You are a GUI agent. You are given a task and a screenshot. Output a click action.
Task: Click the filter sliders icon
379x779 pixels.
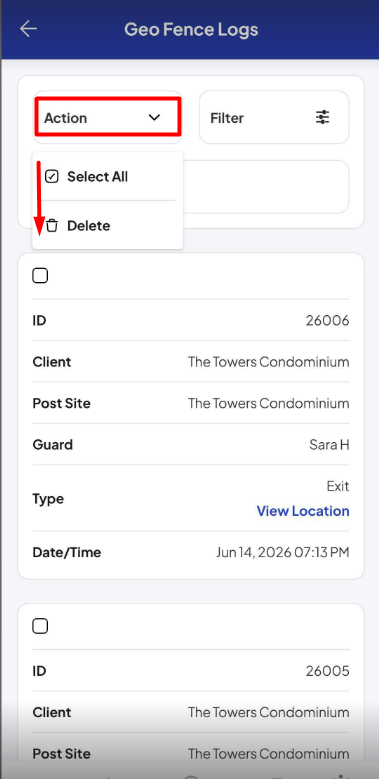322,118
